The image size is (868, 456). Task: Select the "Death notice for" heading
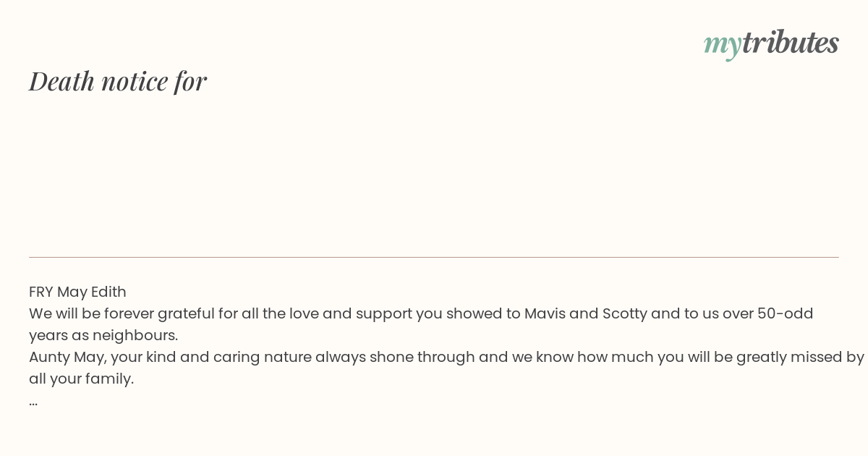click(118, 81)
